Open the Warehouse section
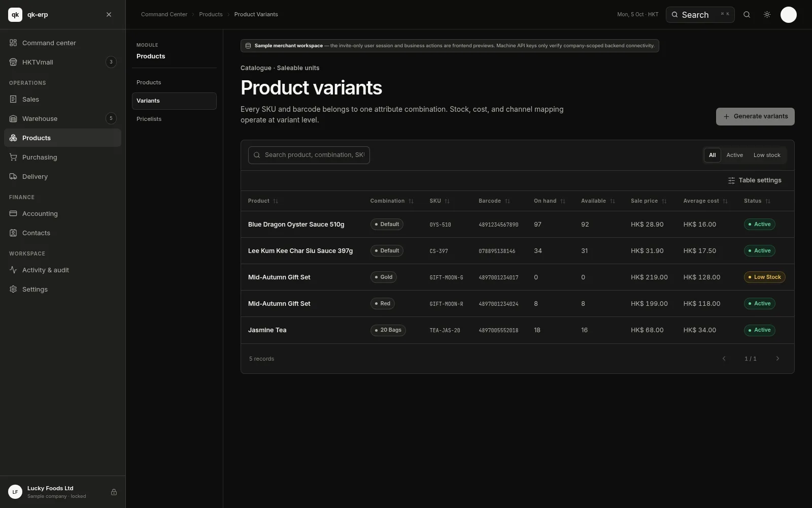The width and height of the screenshot is (812, 508). tap(62, 118)
